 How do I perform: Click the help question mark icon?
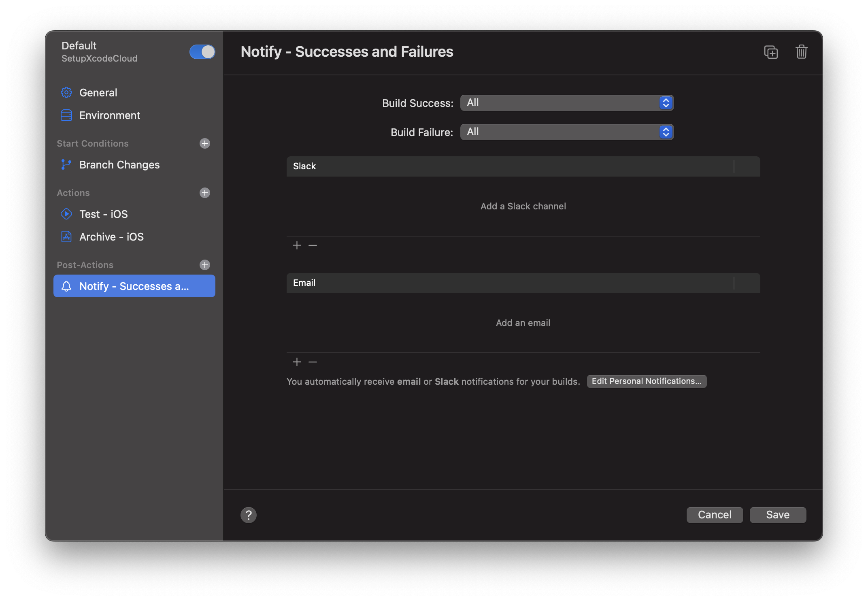point(249,515)
